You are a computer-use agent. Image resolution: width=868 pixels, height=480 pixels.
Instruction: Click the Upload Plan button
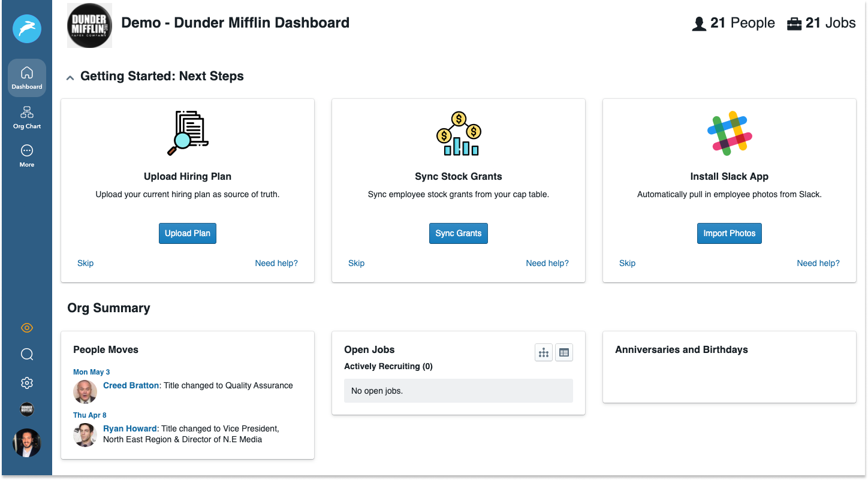(x=188, y=233)
